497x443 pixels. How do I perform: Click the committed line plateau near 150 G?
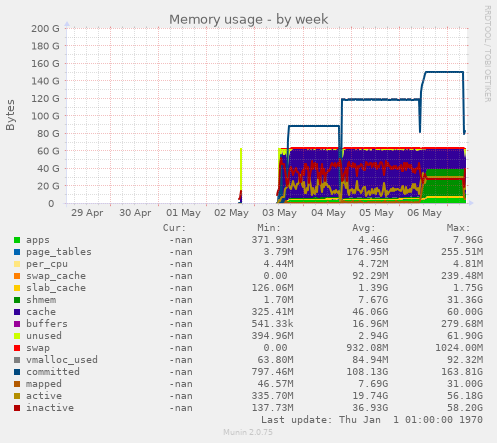(444, 72)
